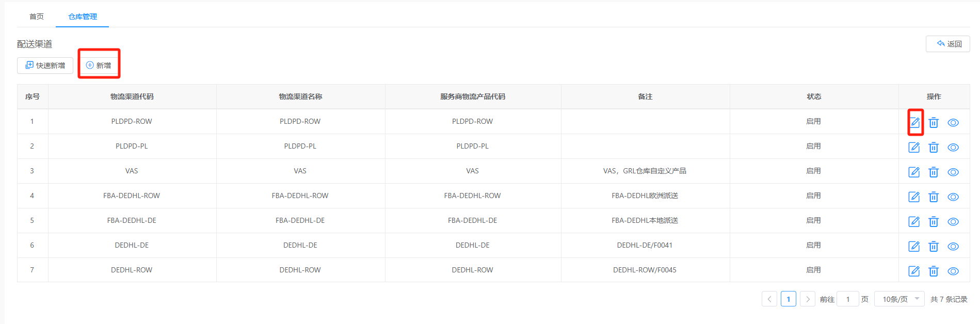Switch to the 首页 tab

click(x=37, y=17)
